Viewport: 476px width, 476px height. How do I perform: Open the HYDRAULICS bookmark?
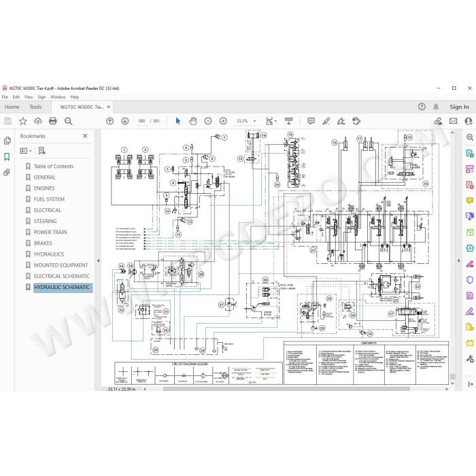49,254
